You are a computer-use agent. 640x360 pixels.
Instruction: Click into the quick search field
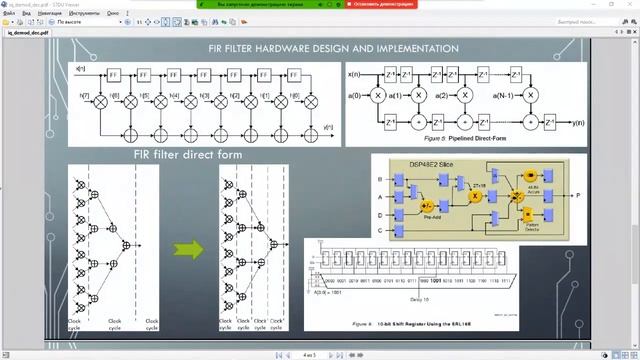586,22
